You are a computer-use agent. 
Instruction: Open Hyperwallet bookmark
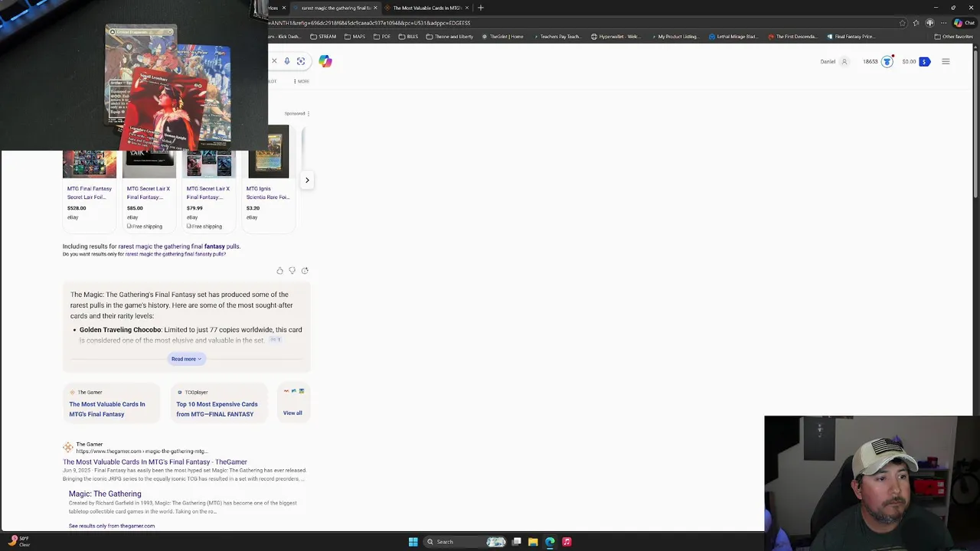click(x=616, y=37)
